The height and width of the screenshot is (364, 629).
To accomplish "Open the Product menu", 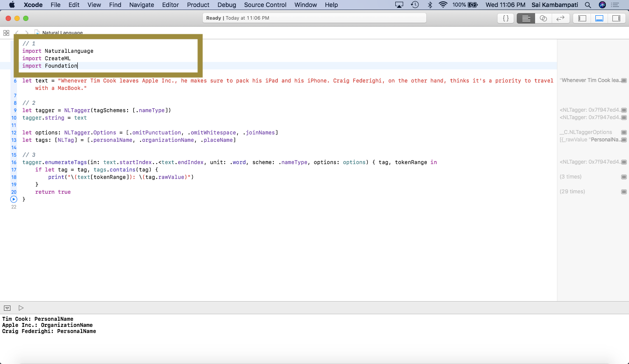I will click(198, 5).
